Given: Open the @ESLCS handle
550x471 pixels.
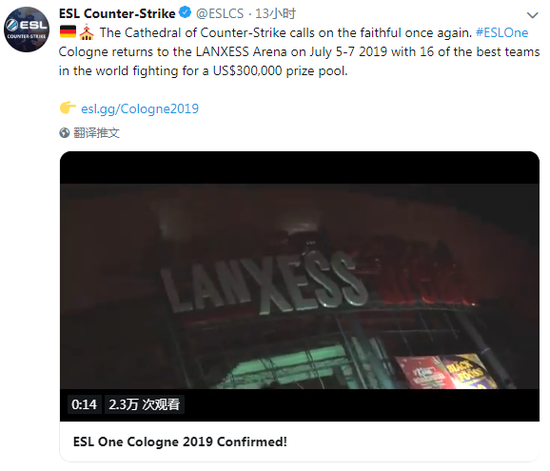Looking at the screenshot, I should click(x=220, y=14).
